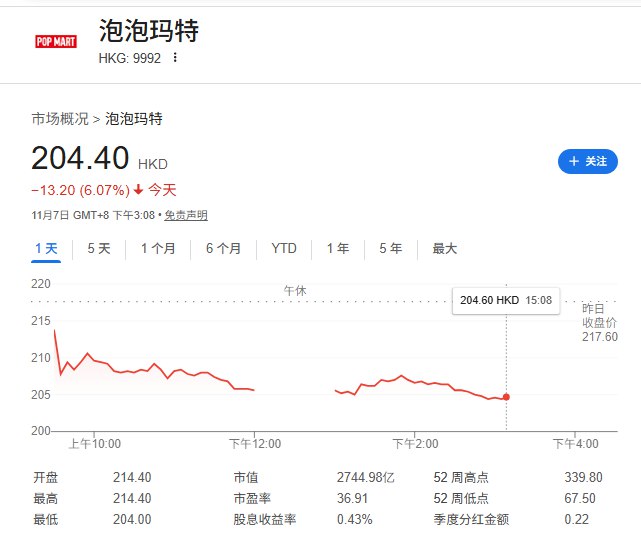Click the POP MART logo

point(56,41)
